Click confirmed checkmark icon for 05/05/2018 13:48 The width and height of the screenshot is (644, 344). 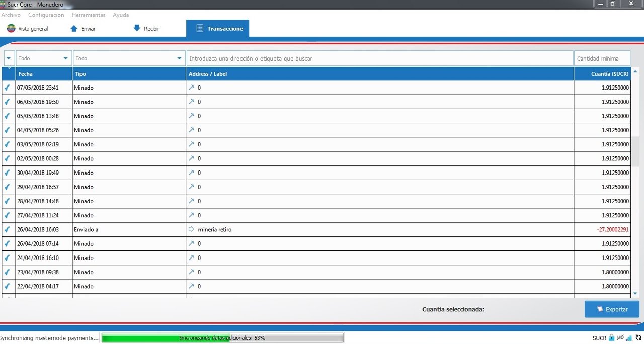tap(7, 116)
